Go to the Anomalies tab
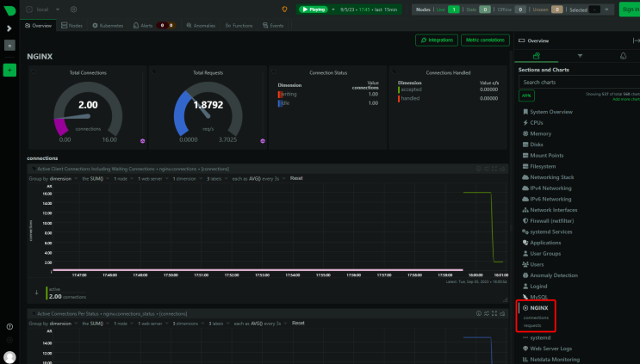The height and width of the screenshot is (364, 640). (201, 25)
